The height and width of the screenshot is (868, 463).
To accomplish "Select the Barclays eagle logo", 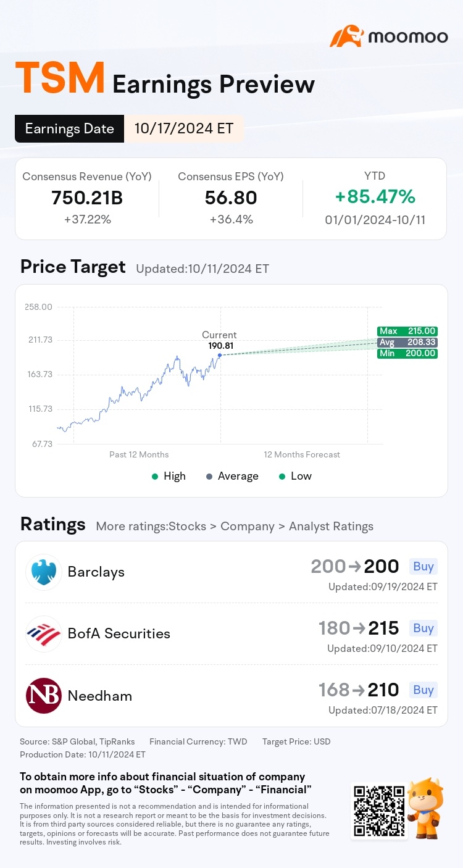I will [x=44, y=572].
